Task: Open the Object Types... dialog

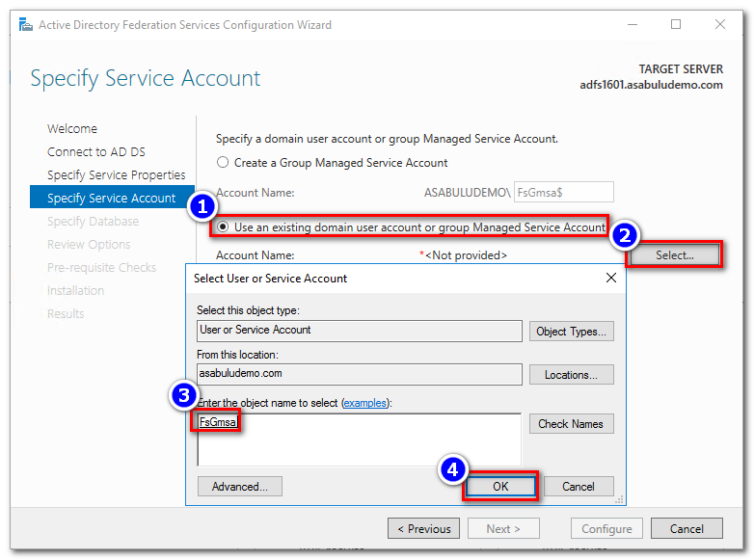Action: 571,332
